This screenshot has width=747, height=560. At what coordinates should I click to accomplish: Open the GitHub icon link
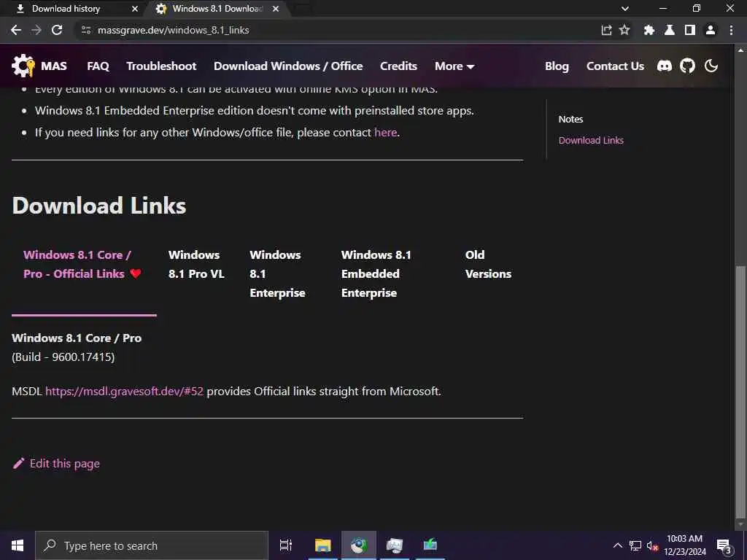(x=687, y=66)
